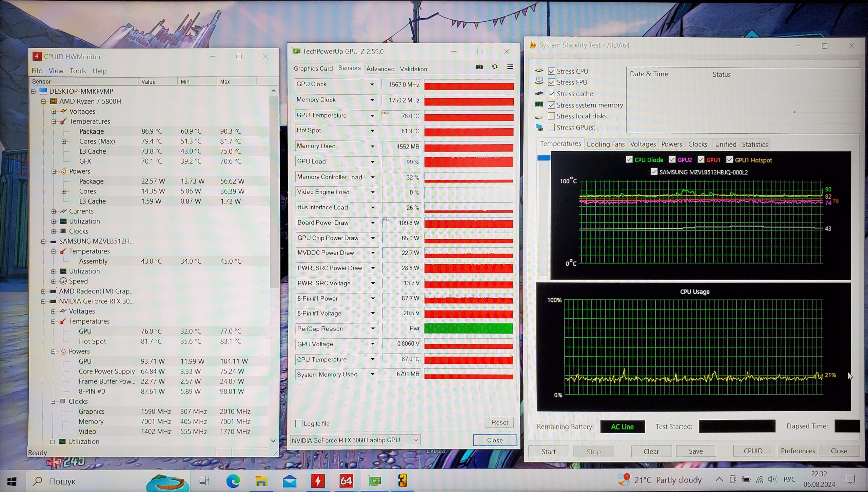Open GPU Temperature sensor dropdown arrow
Viewport: 868px width, 492px height.
[372, 116]
